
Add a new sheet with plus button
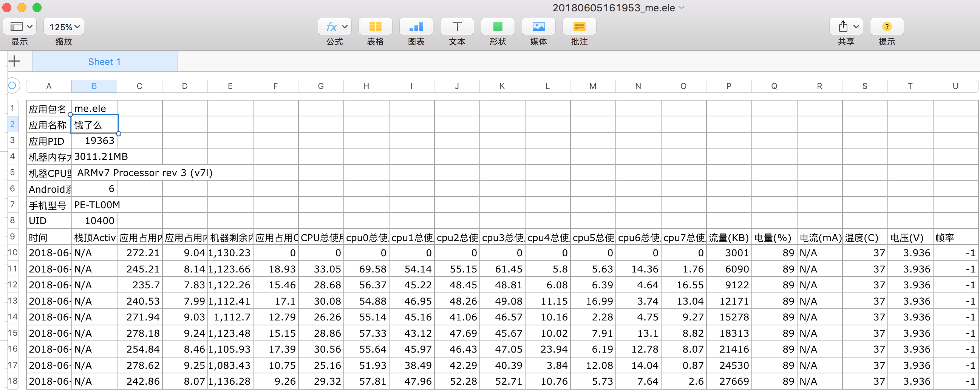point(14,61)
